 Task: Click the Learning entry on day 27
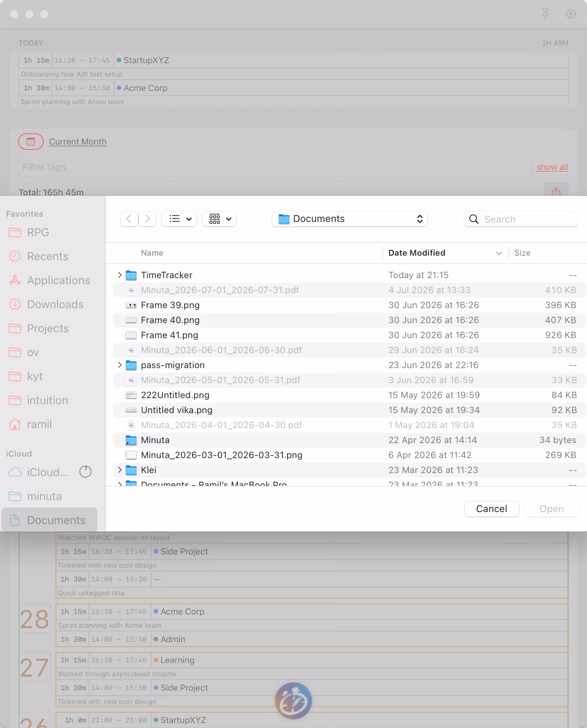312,660
